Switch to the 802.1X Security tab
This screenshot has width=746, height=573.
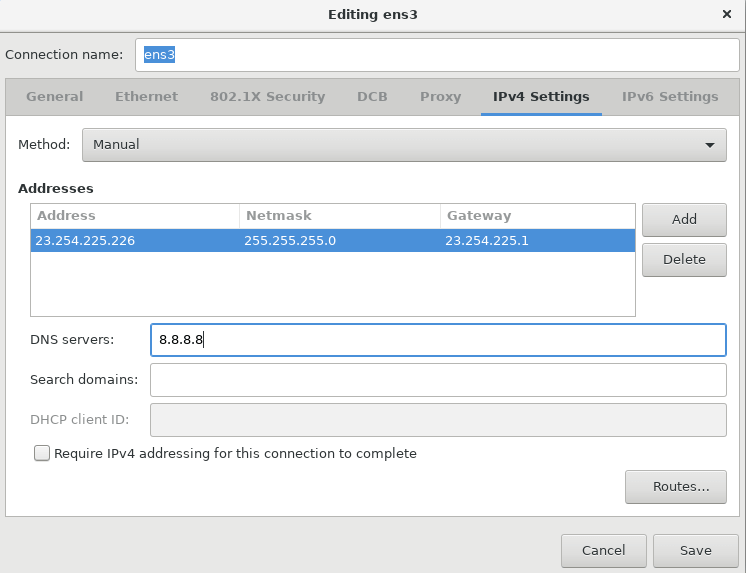point(267,97)
